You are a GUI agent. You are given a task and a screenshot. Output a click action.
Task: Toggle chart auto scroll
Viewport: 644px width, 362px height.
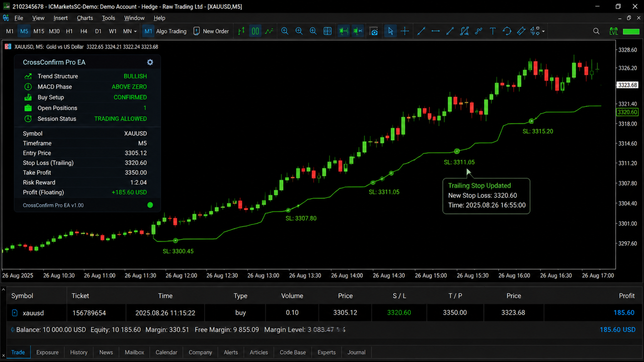[x=344, y=31]
